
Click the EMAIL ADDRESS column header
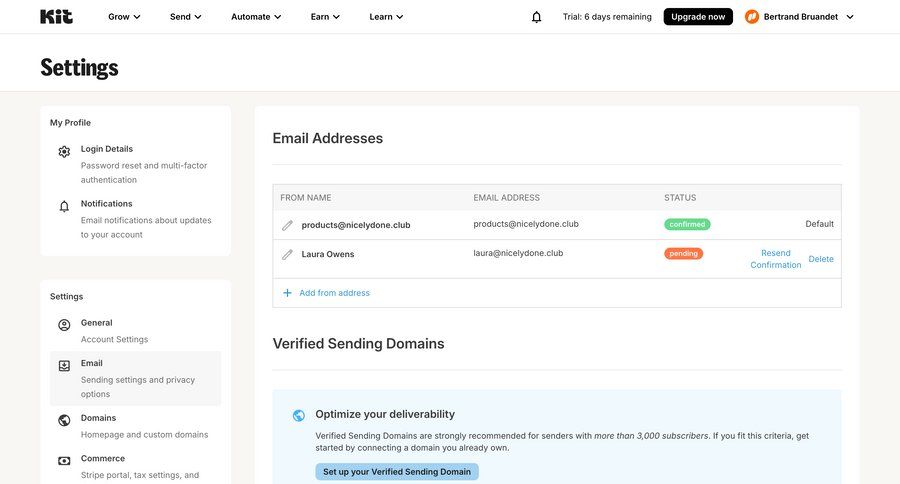(x=506, y=198)
